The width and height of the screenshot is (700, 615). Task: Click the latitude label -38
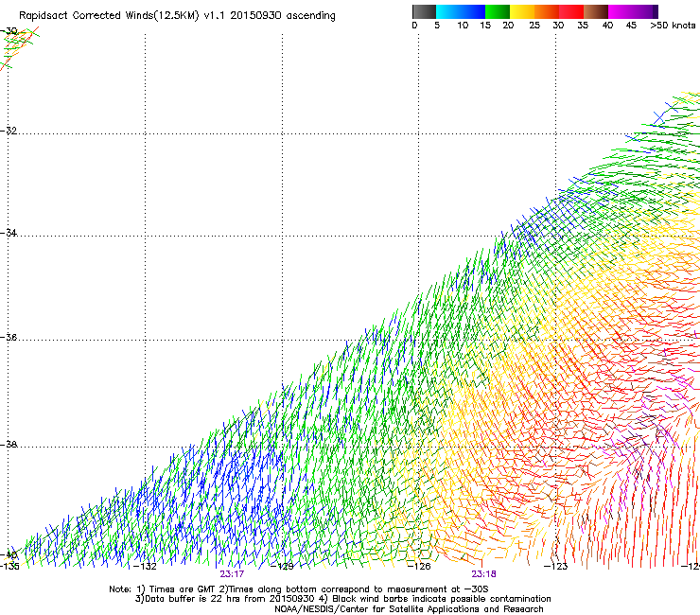pos(9,444)
